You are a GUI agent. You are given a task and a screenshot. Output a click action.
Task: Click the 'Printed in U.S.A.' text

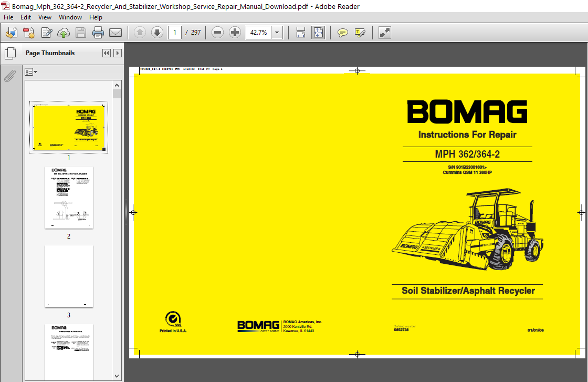coord(173,331)
